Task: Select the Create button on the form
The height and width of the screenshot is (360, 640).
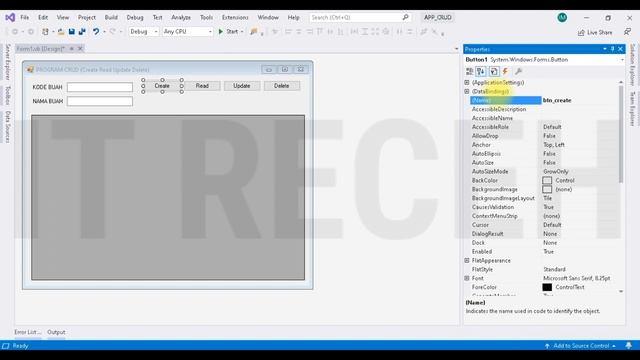Action: click(x=162, y=86)
